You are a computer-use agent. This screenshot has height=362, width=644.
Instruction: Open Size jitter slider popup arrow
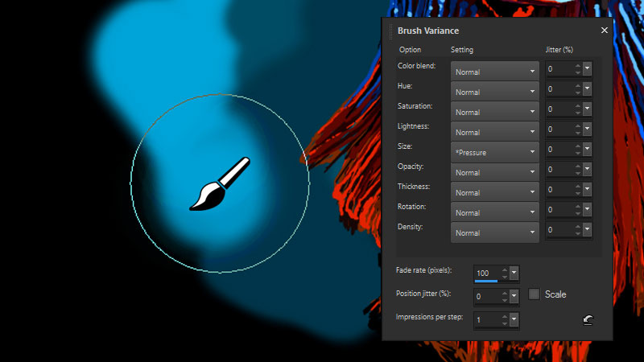point(588,150)
